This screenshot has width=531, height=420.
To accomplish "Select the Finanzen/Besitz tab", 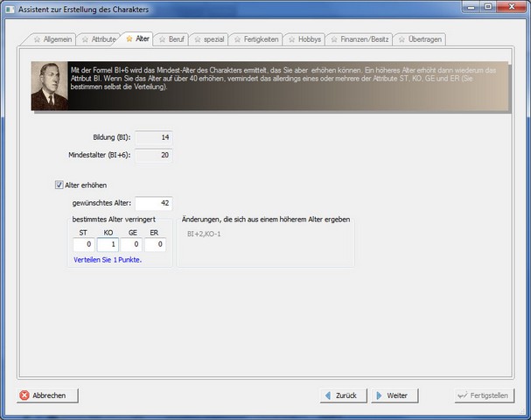I will [360, 39].
